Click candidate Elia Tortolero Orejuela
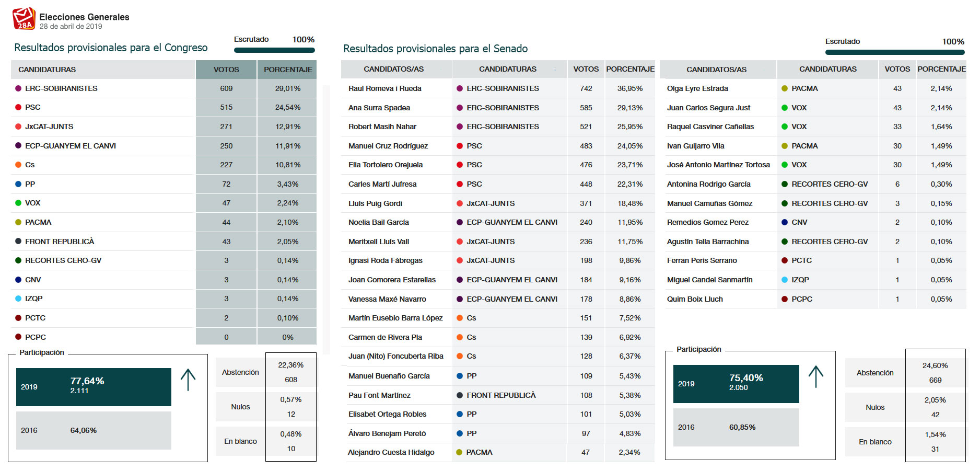 pyautogui.click(x=386, y=165)
